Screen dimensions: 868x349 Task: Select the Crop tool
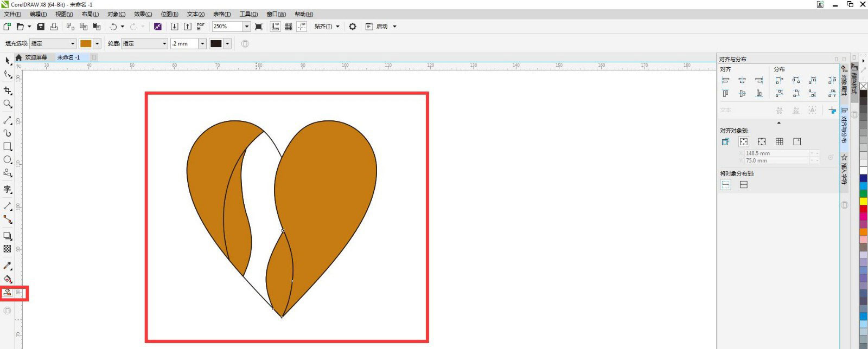pos(8,91)
